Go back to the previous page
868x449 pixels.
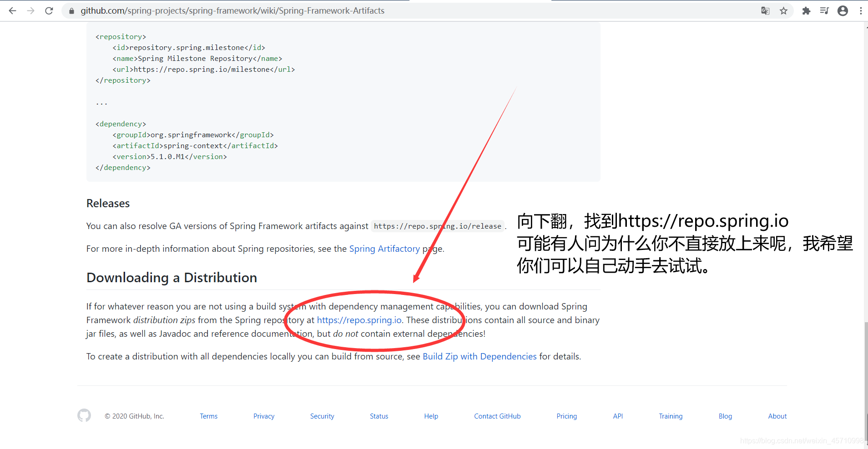12,10
